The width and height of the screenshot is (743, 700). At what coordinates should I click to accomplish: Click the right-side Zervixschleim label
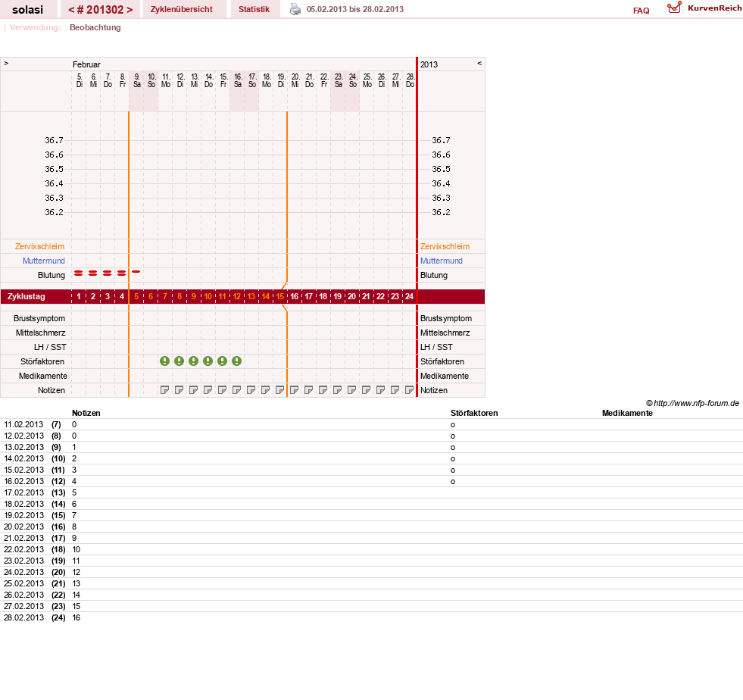[x=445, y=246]
